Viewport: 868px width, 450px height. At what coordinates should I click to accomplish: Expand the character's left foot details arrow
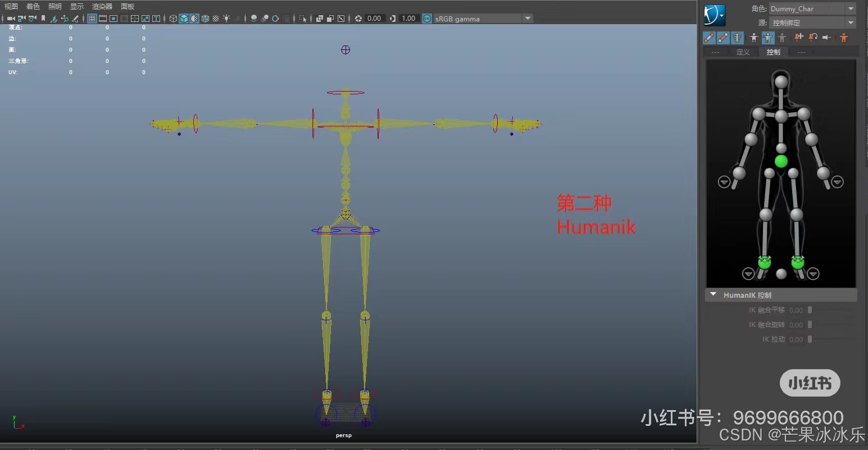point(813,274)
